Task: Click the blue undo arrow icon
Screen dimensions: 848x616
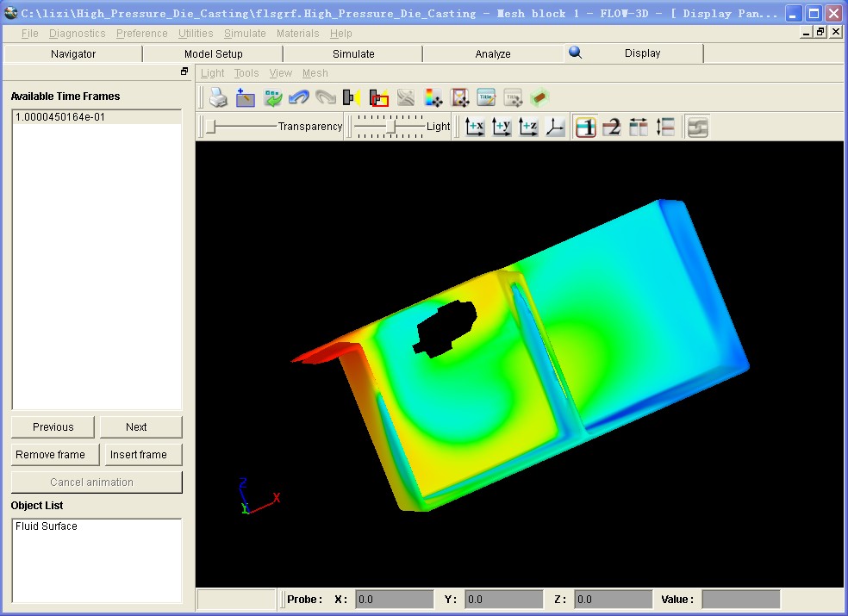Action: point(299,98)
